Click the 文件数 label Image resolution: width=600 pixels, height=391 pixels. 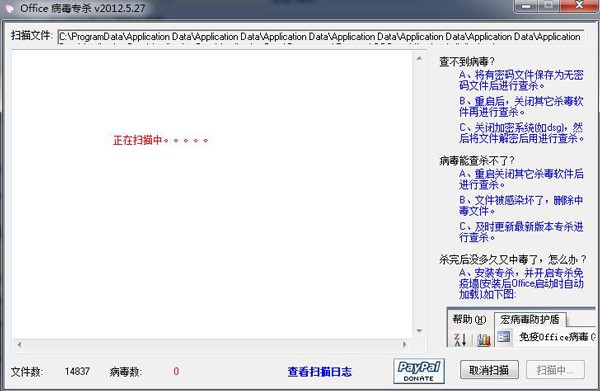pos(27,372)
